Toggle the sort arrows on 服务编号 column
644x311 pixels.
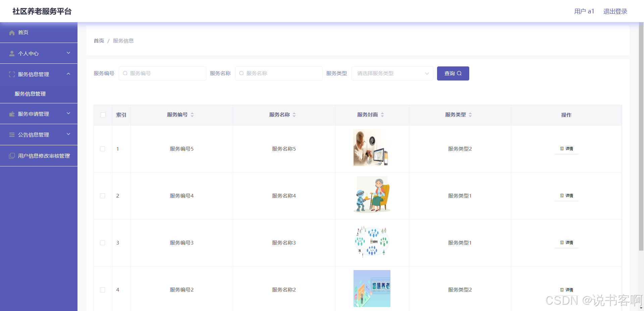[192, 114]
